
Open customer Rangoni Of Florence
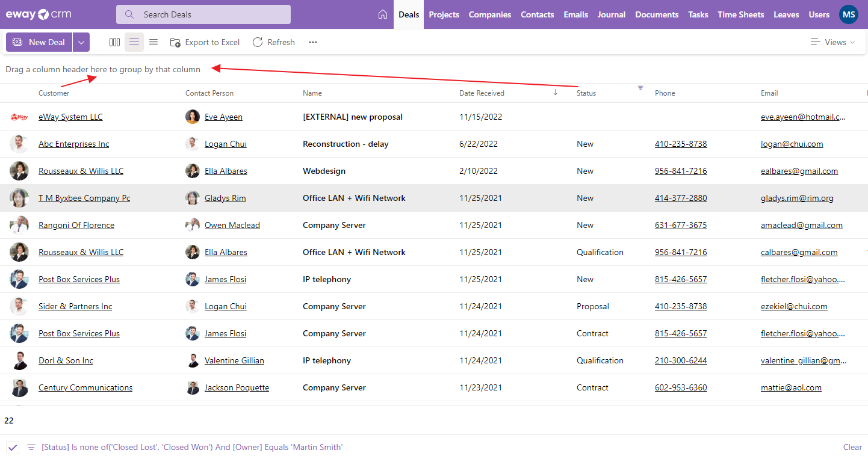pos(76,225)
